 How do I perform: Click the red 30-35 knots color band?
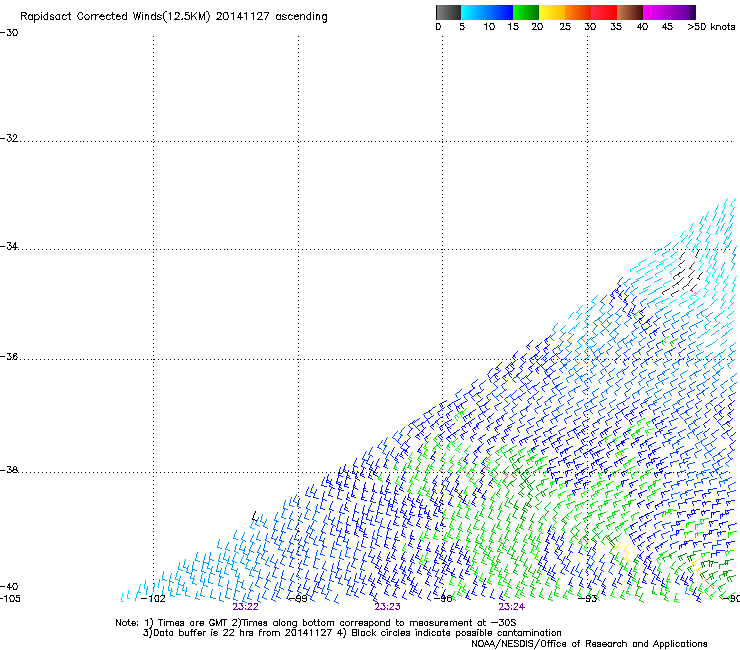604,12
